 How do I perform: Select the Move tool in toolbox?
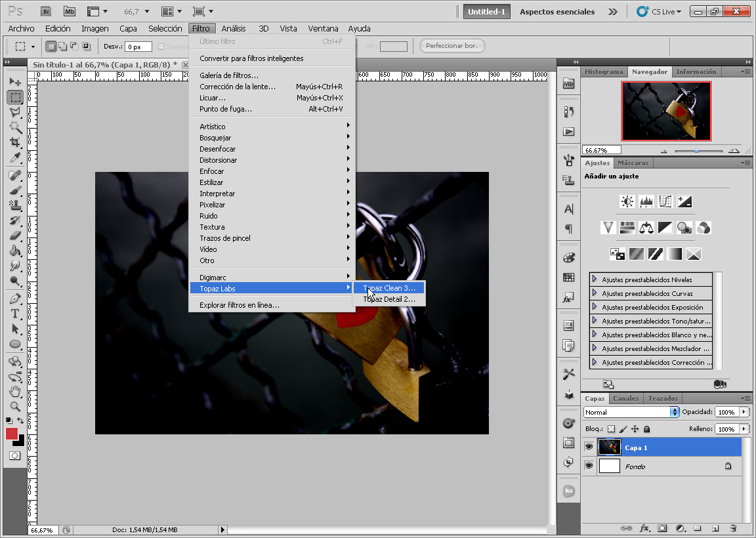coord(15,81)
